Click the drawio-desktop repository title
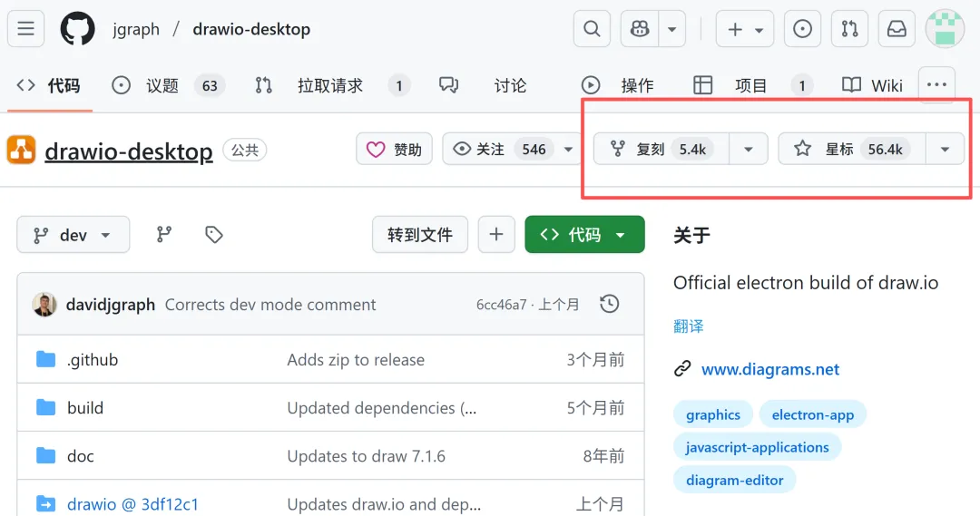 tap(129, 151)
